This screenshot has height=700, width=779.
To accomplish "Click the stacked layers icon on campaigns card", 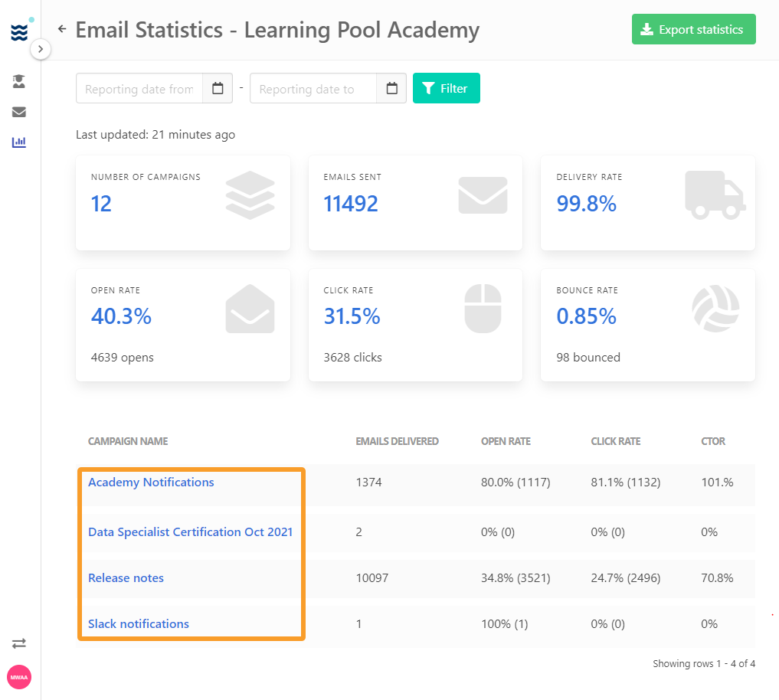I will (250, 195).
